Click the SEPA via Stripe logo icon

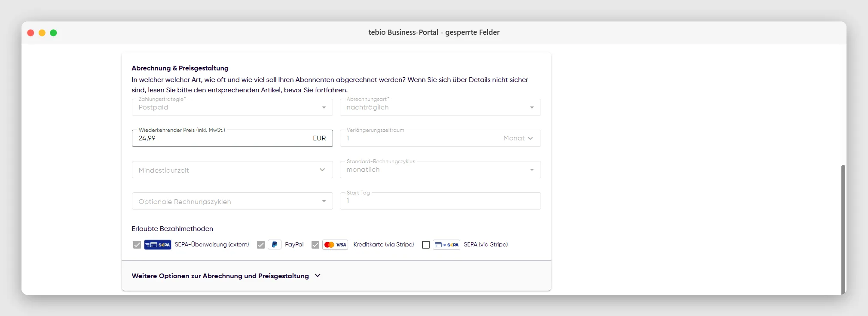(446, 245)
